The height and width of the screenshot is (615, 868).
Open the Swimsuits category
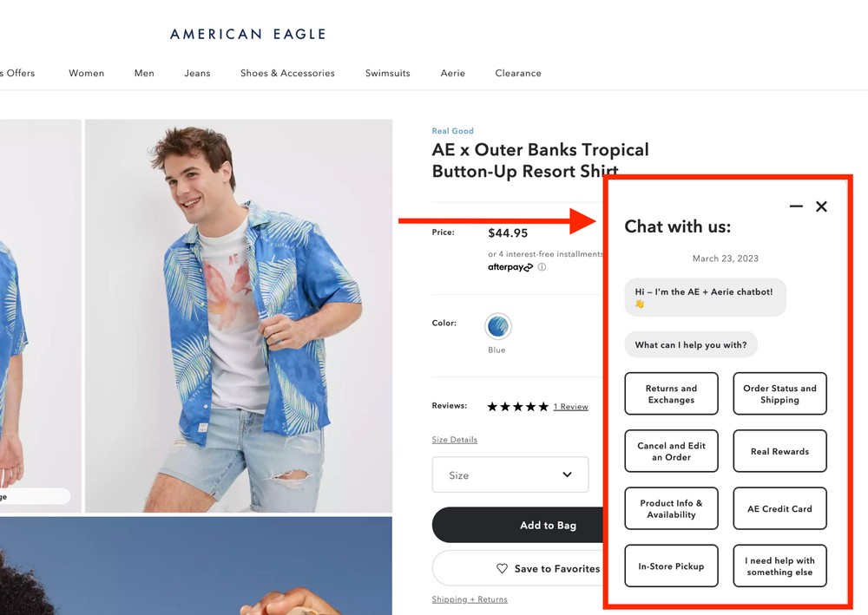pos(387,73)
